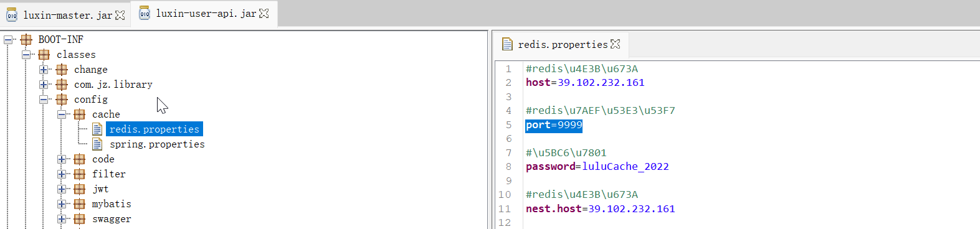
Task: Click line number 11 in the gutter
Action: [505, 209]
